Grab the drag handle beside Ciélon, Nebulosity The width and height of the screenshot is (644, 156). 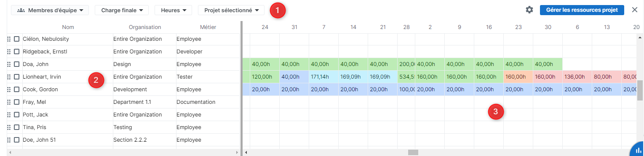9,39
